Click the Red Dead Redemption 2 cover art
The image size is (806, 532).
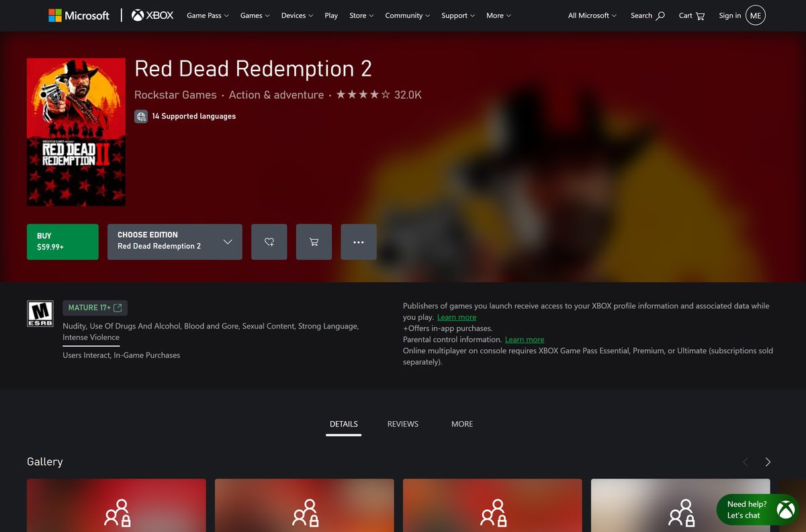point(76,132)
